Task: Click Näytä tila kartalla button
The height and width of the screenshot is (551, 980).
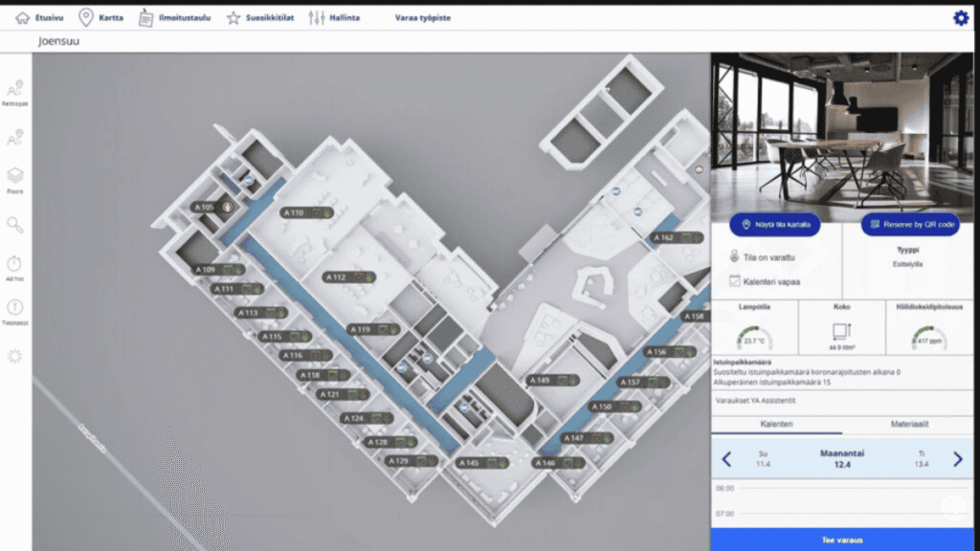Action: tap(775, 224)
